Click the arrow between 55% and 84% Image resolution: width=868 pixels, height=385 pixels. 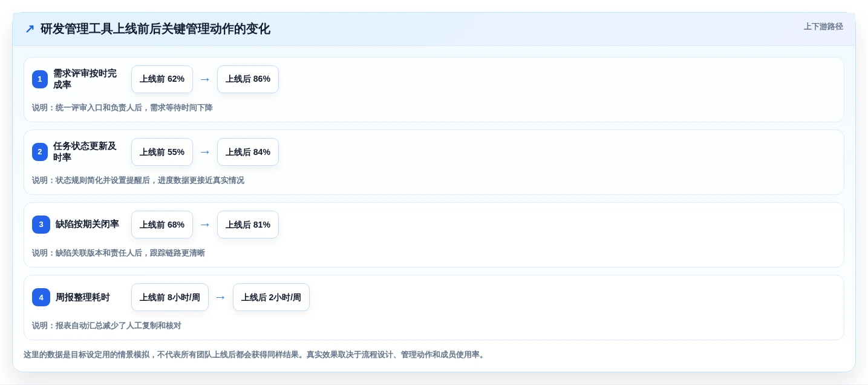click(x=205, y=152)
